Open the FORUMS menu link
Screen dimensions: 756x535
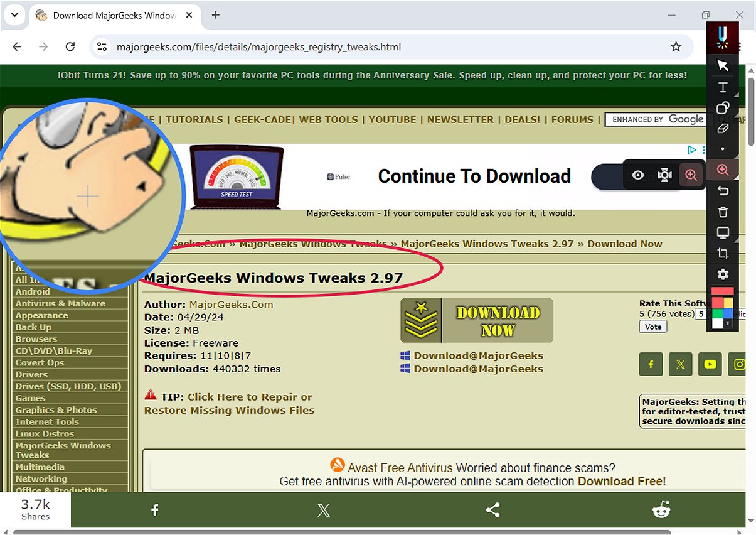pos(572,119)
